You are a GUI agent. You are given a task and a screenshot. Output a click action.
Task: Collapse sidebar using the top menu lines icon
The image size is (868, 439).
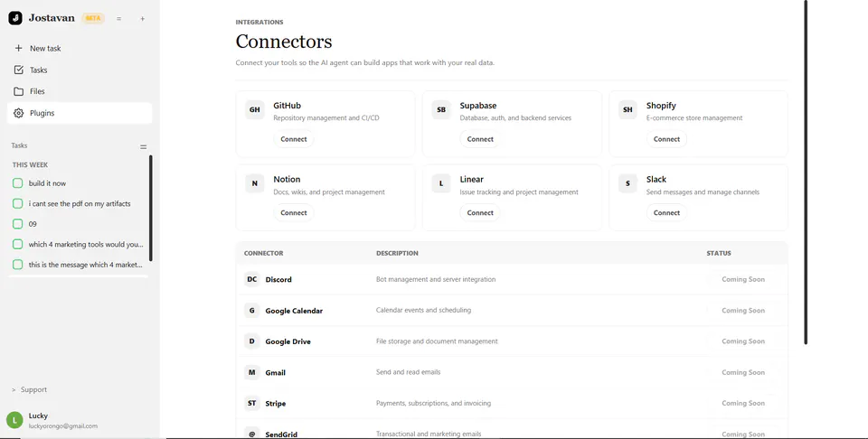point(118,19)
